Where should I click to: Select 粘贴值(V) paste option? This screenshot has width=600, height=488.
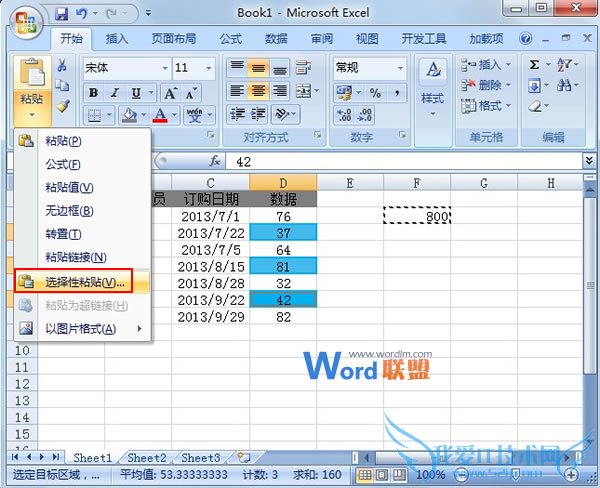pos(82,187)
